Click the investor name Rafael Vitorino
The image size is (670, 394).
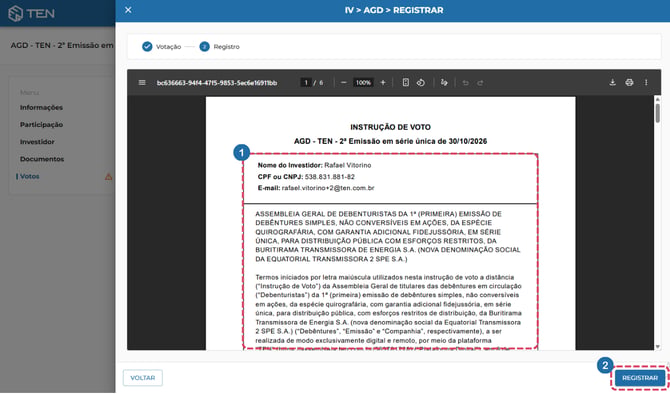point(348,165)
